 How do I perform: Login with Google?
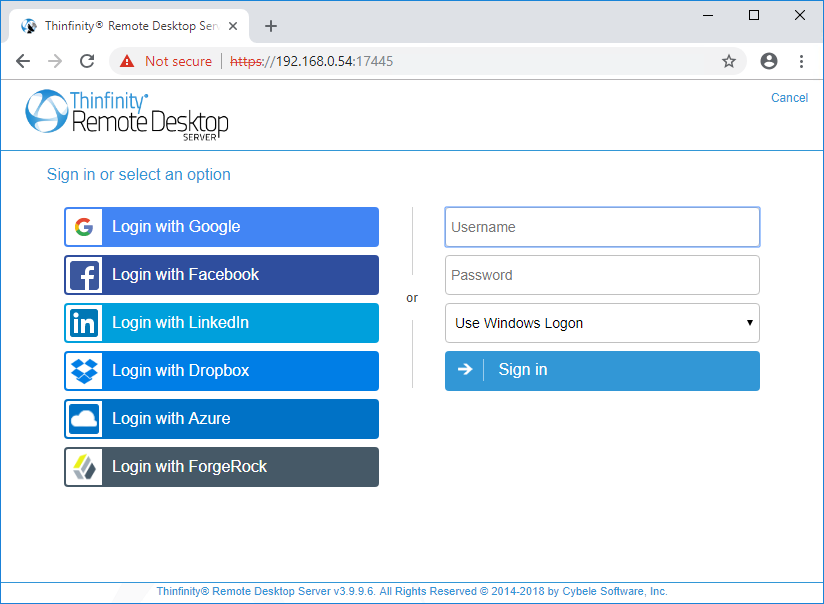point(221,227)
